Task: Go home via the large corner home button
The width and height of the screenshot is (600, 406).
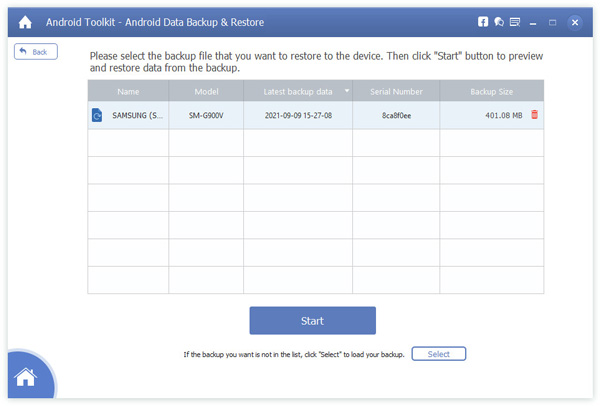Action: coord(26,377)
